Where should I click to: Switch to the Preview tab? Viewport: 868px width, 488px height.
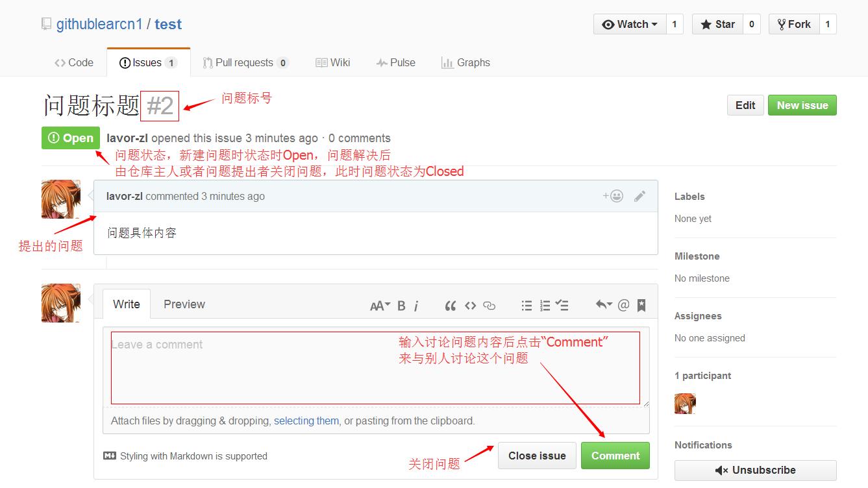click(184, 304)
